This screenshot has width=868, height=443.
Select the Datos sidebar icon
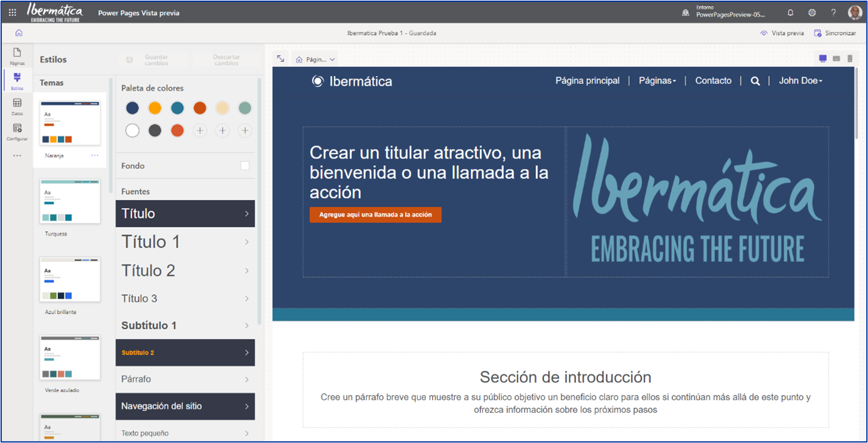(x=17, y=107)
